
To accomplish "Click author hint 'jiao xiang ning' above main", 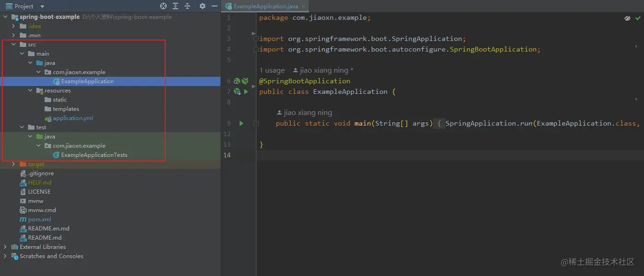I will 304,113.
